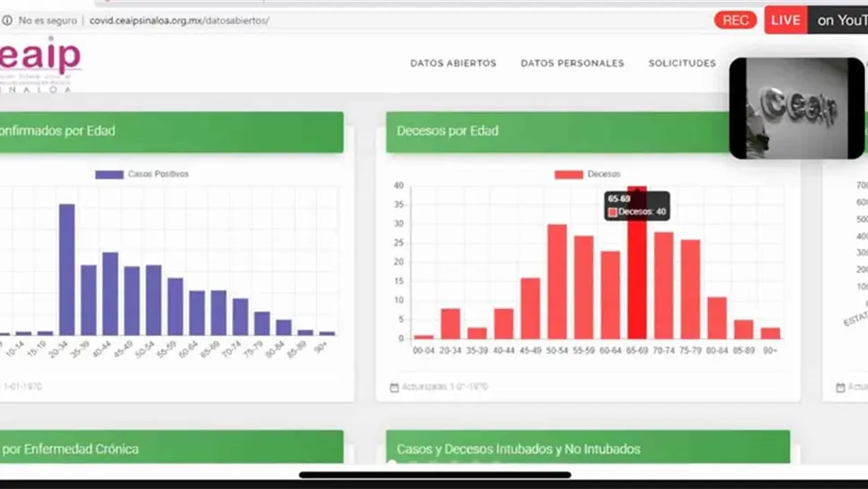The height and width of the screenshot is (489, 868).
Task: Click the 90+ axis label in Decesos chart
Action: pos(770,351)
